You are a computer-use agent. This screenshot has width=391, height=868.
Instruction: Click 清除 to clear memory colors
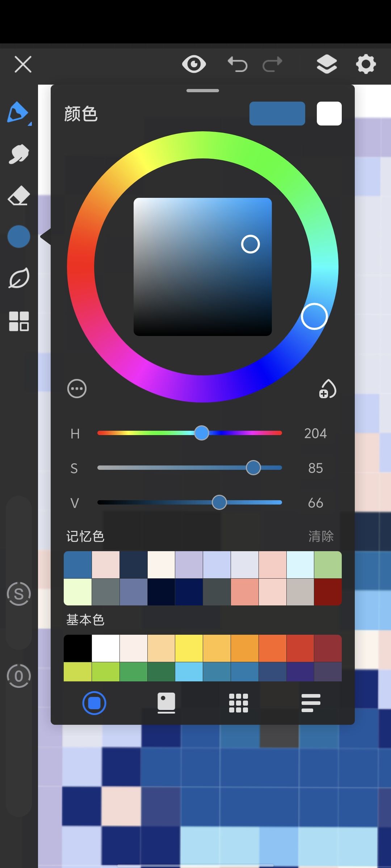321,536
